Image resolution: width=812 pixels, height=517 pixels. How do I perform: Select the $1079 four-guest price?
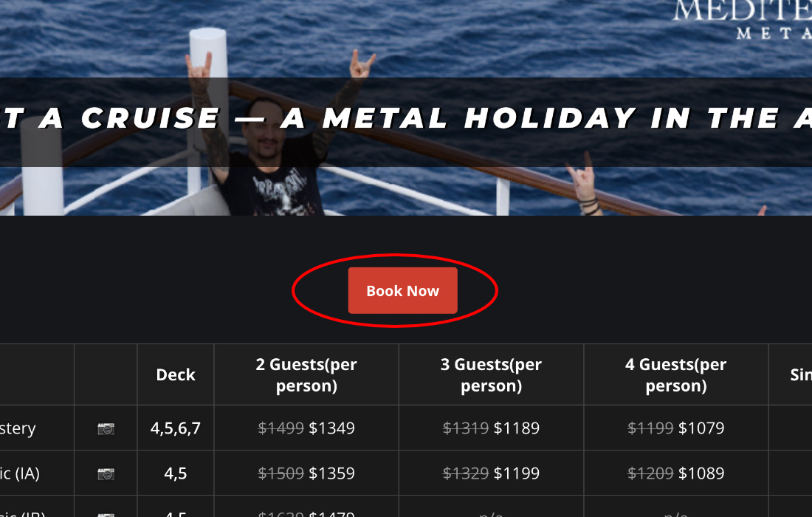[701, 428]
